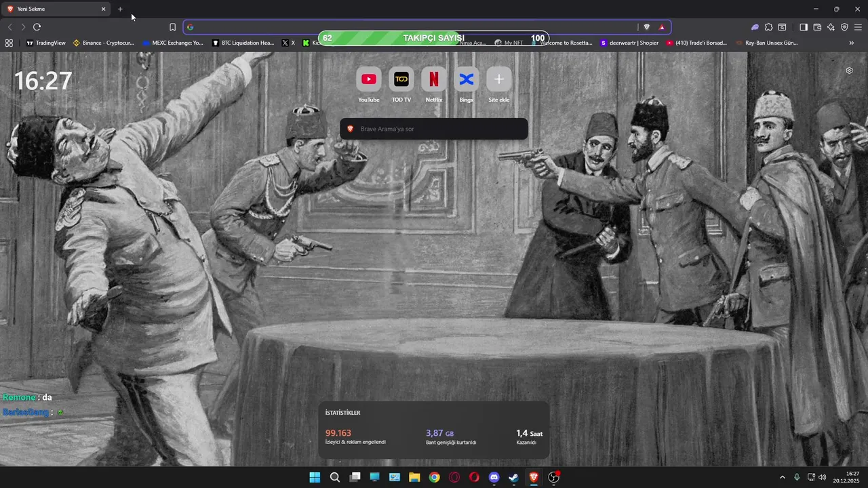Open the Brave VPN shield icon
The height and width of the screenshot is (488, 868).
click(844, 27)
